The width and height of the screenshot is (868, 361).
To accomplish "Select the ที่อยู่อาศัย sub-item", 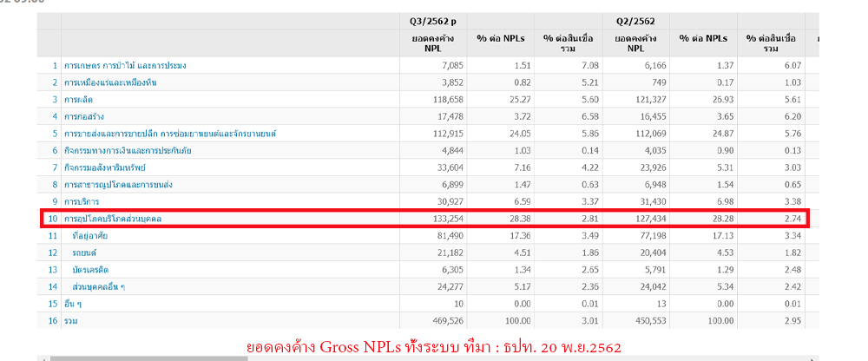I will tap(94, 235).
